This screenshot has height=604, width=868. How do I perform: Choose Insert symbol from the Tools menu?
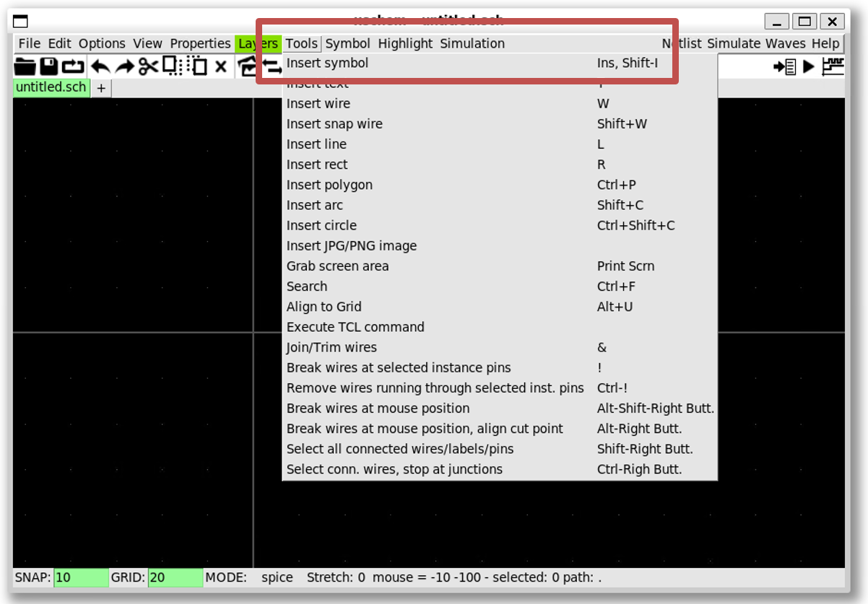(x=500, y=63)
